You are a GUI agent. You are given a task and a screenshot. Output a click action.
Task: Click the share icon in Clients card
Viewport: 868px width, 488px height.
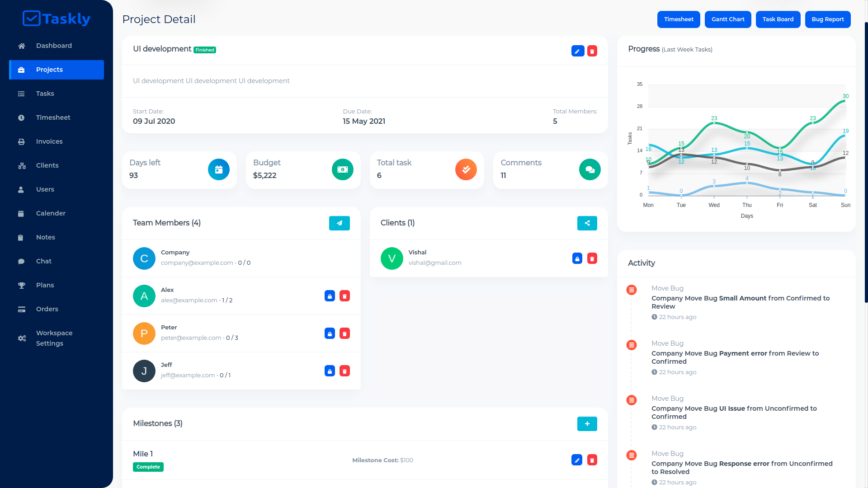pyautogui.click(x=587, y=223)
